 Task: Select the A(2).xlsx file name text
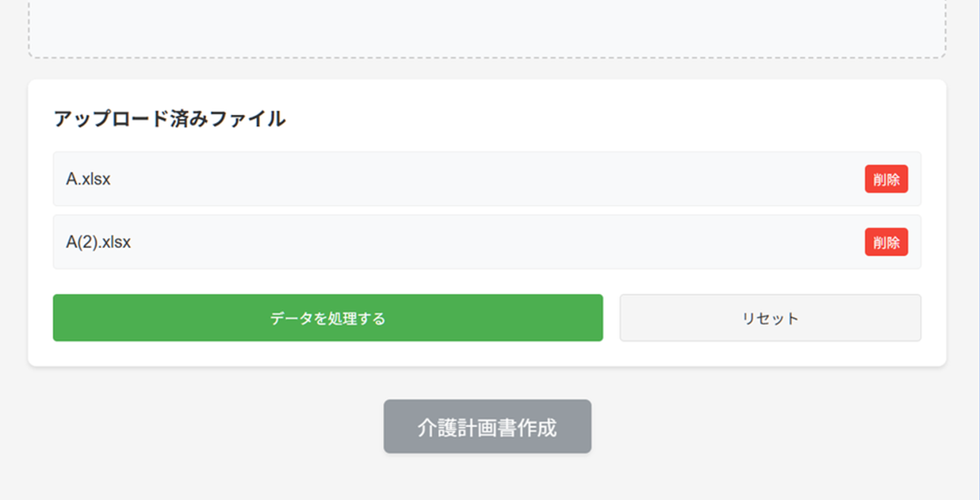[98, 242]
